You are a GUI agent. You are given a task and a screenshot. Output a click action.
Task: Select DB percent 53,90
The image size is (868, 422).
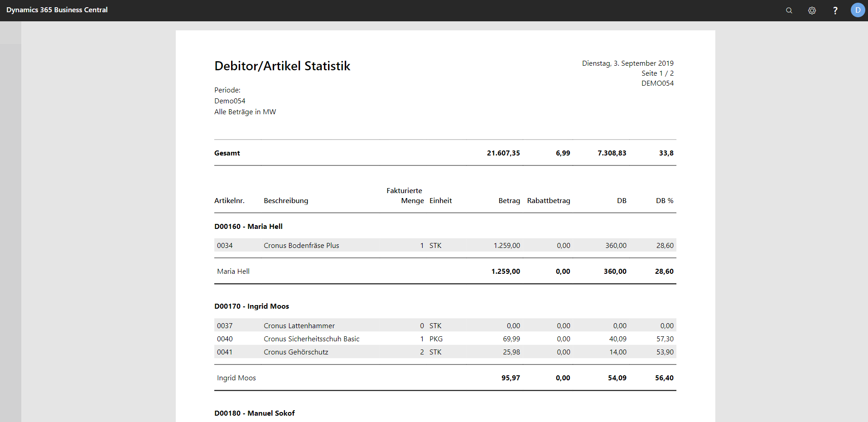[665, 352]
